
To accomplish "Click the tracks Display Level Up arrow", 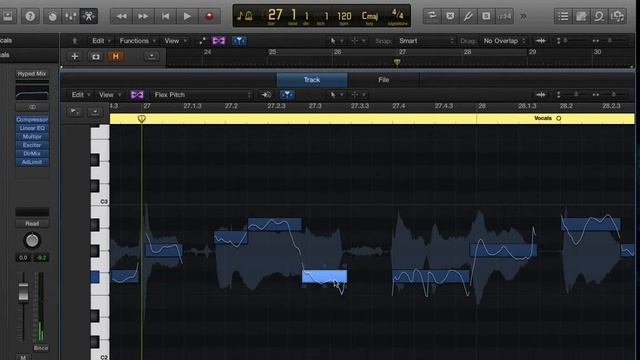I will 75,41.
